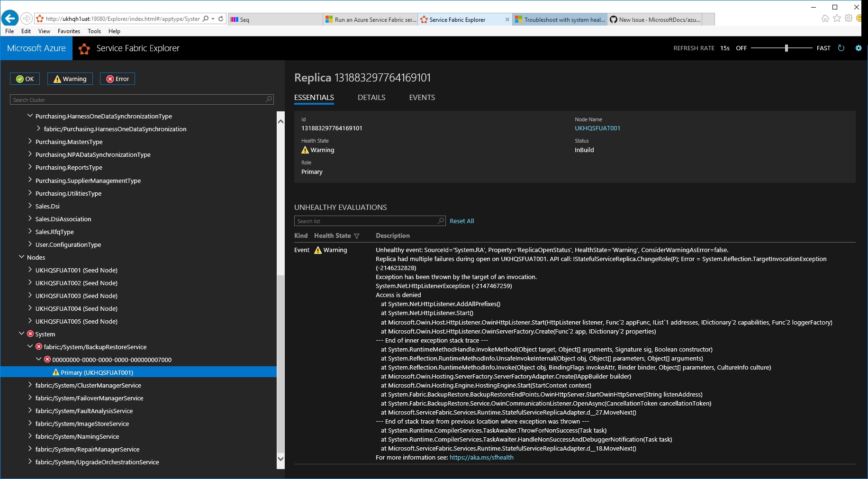The width and height of the screenshot is (868, 479).
Task: Click the browser address bar URL
Action: pos(123,19)
